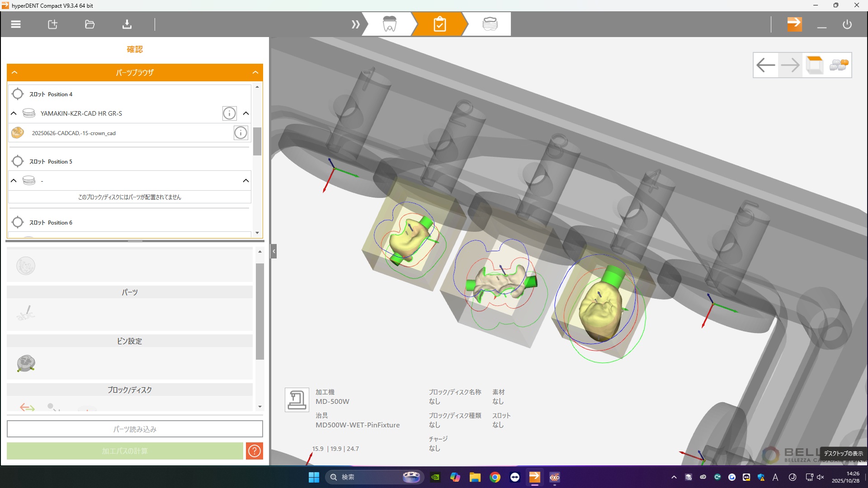
Task: Click the orange help question button
Action: pyautogui.click(x=255, y=451)
